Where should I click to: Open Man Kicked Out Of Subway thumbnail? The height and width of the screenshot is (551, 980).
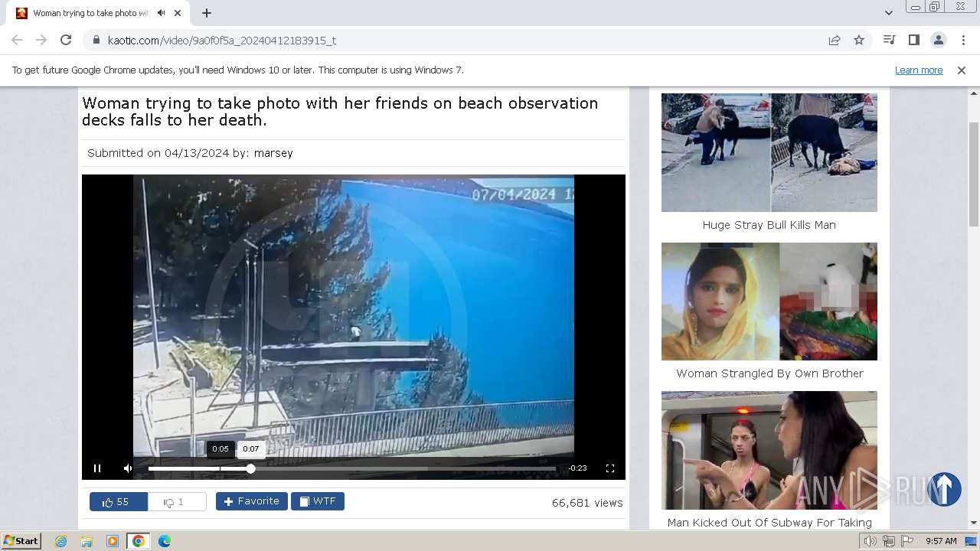click(769, 450)
